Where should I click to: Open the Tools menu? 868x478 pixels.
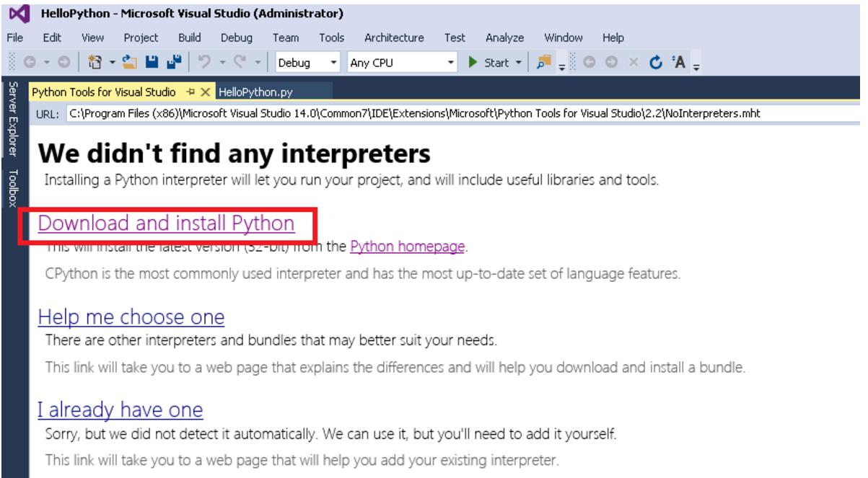(x=331, y=38)
